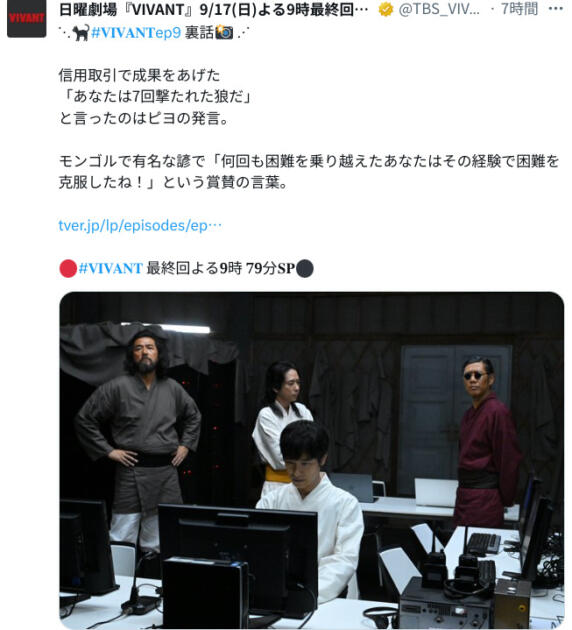Screen dimensions: 572x630
Task: Click the line と言ったのはピヨの発言
Action: (x=144, y=118)
